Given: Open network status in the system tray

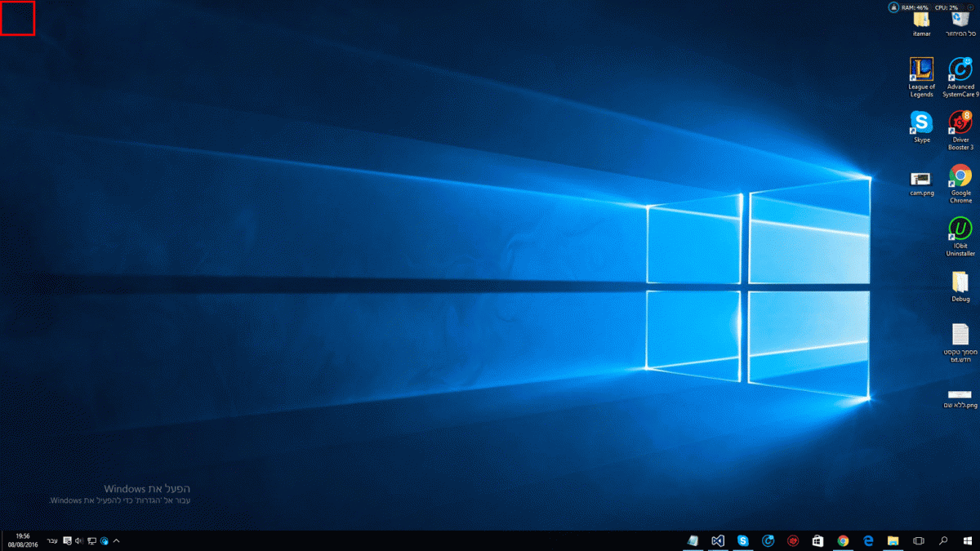Looking at the screenshot, I should pyautogui.click(x=92, y=540).
